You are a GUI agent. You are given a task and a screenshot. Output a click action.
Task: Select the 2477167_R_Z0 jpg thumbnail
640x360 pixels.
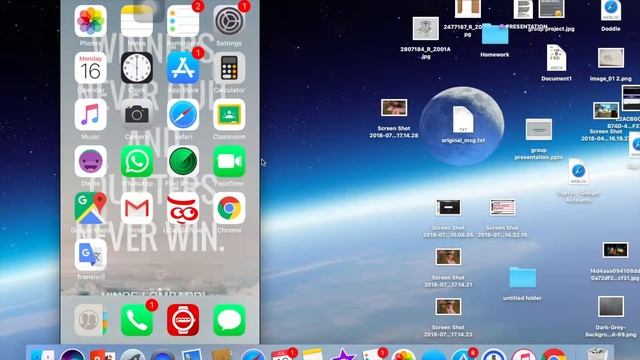click(467, 9)
